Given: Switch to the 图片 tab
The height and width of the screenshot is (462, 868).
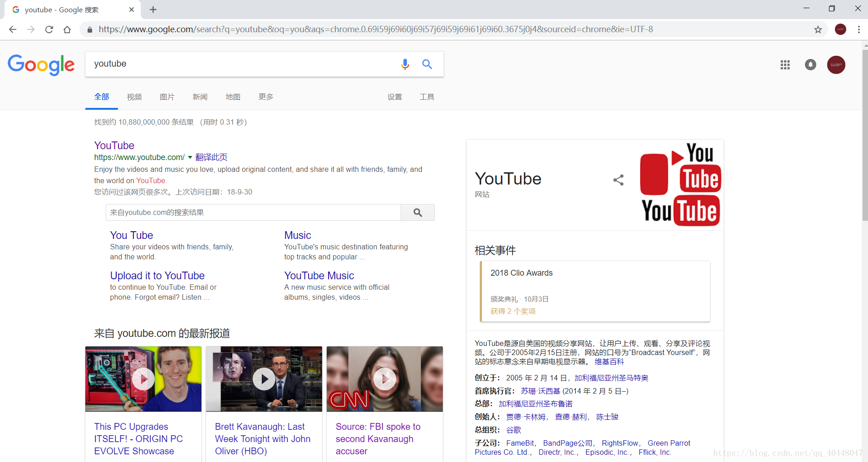Looking at the screenshot, I should pos(167,97).
